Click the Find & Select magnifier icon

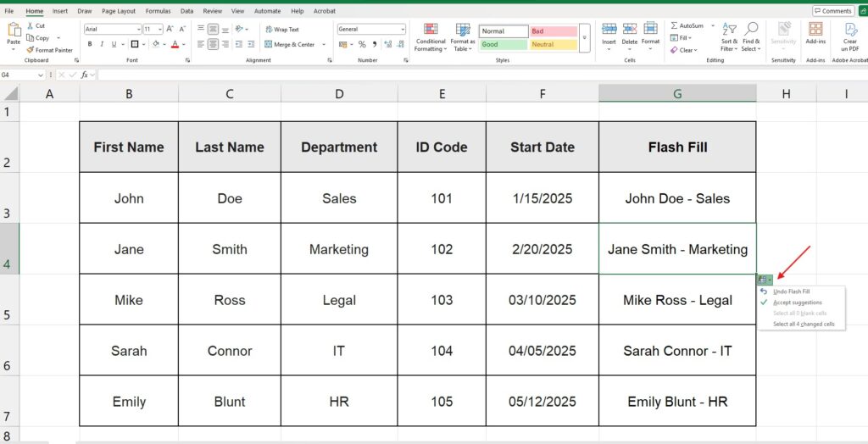pos(750,31)
